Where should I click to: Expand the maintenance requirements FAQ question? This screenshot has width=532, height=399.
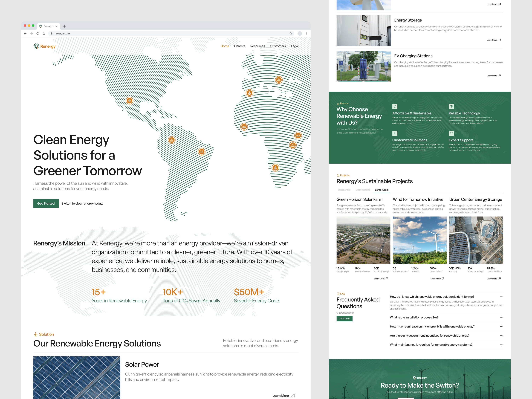(501, 345)
